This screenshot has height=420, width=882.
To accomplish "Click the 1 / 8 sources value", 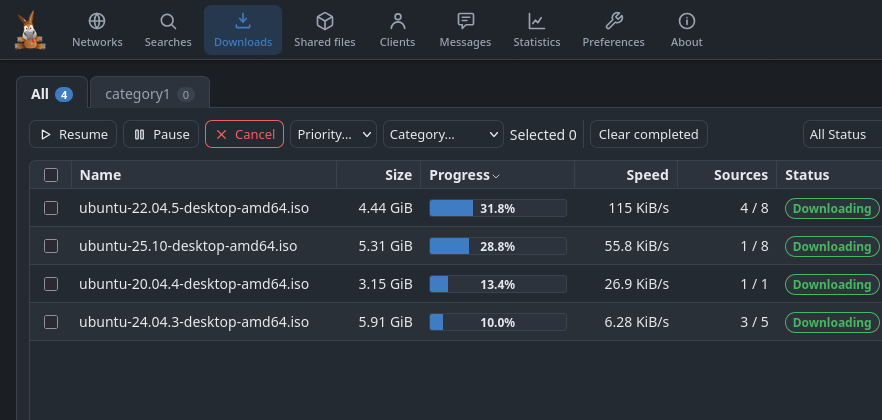I will click(754, 246).
